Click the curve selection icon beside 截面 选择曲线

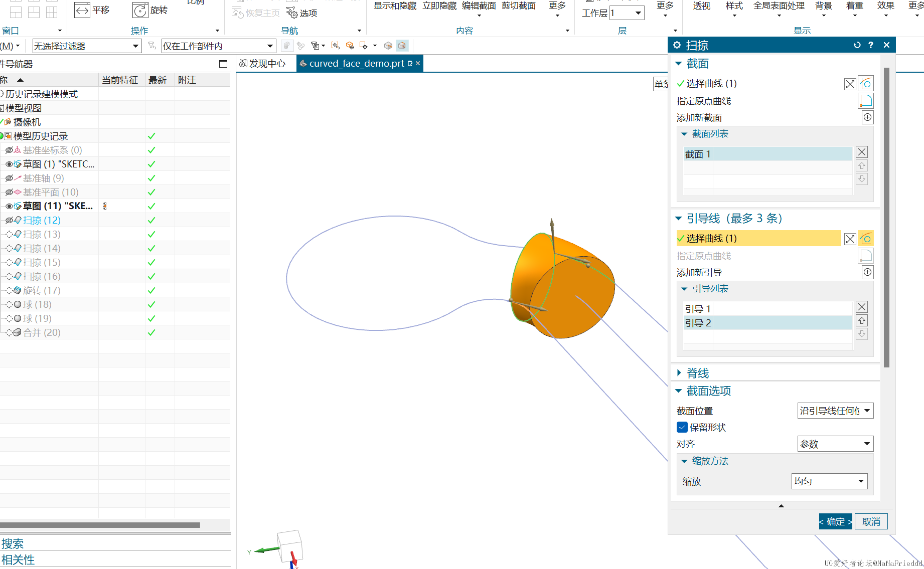tap(866, 84)
